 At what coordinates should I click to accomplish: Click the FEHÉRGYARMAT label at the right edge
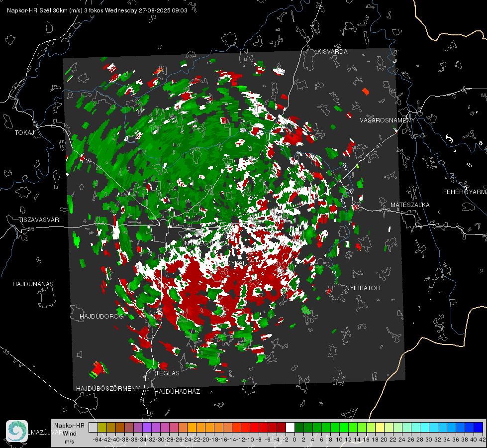465,192
